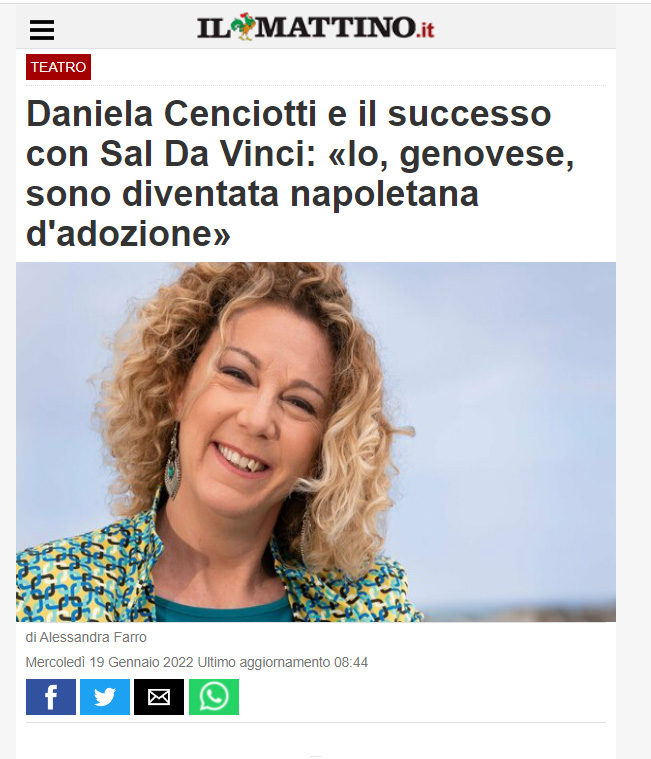Viewport: 651px width, 759px height.
Task: Click "napoletana" in the headline
Action: tap(384, 194)
